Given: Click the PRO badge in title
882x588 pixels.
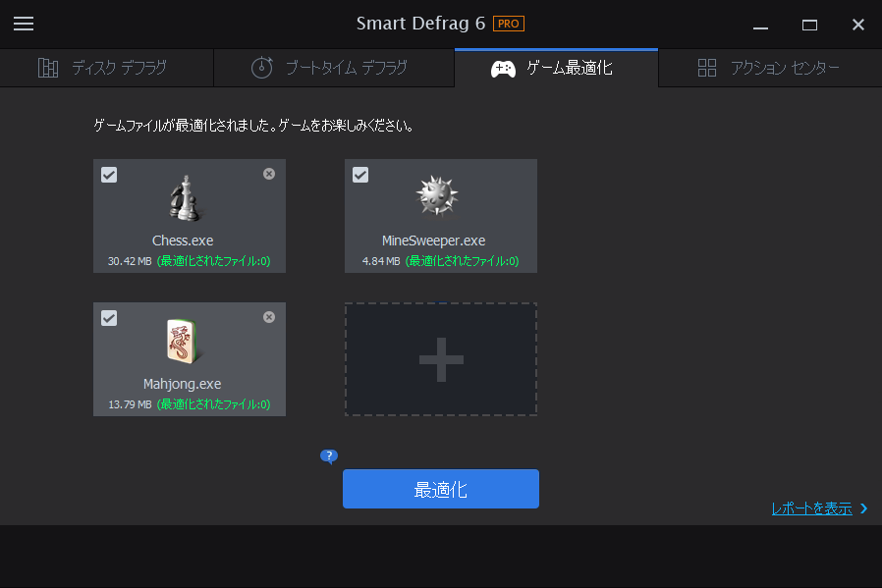Looking at the screenshot, I should coord(509,24).
